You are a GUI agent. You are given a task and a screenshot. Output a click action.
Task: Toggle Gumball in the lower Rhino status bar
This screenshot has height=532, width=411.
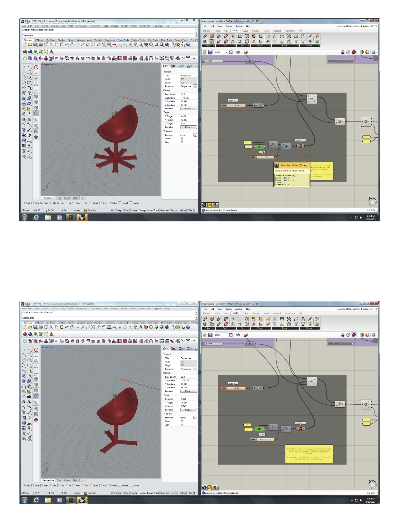(x=164, y=493)
